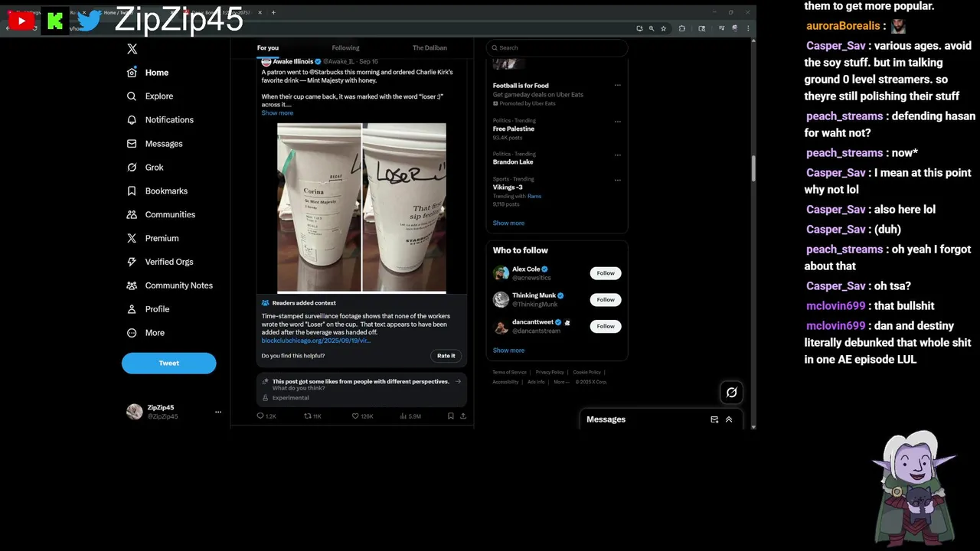The image size is (980, 551).
Task: Follow dancanttweet
Action: (606, 326)
